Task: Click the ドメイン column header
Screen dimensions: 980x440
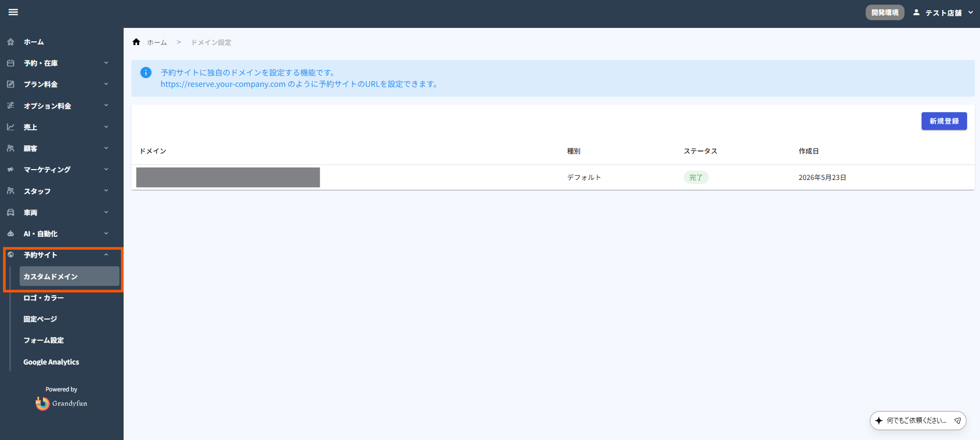Action: [x=153, y=151]
